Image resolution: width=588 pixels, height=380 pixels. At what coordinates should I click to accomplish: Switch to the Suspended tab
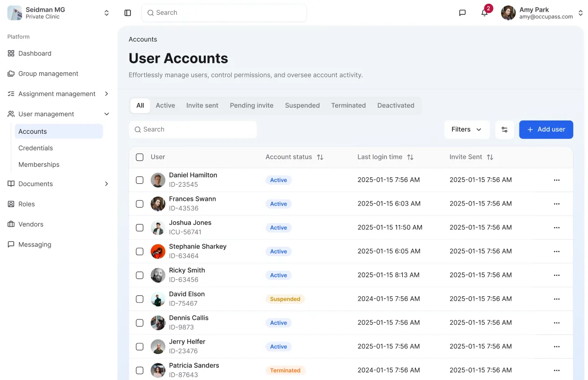coord(302,105)
